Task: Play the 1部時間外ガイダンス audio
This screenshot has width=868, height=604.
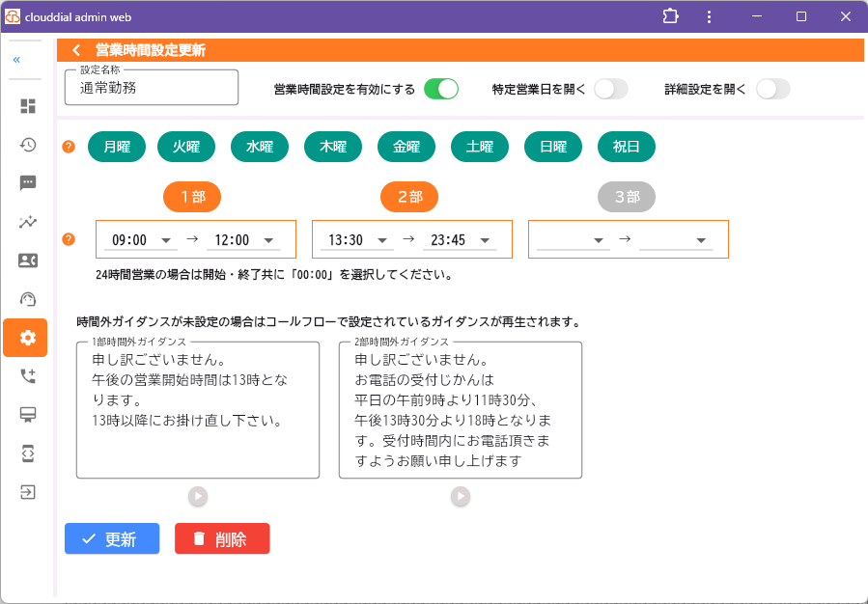Action: [x=197, y=496]
